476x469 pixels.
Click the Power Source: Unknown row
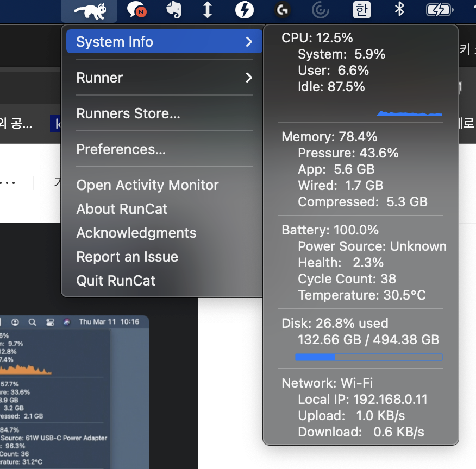372,246
